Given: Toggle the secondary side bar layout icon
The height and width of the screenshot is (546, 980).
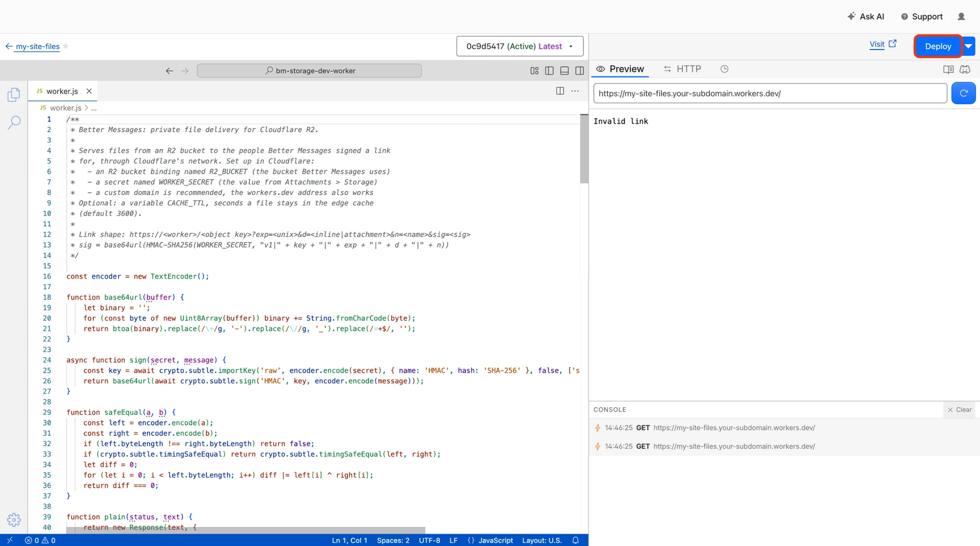Looking at the screenshot, I should 580,71.
